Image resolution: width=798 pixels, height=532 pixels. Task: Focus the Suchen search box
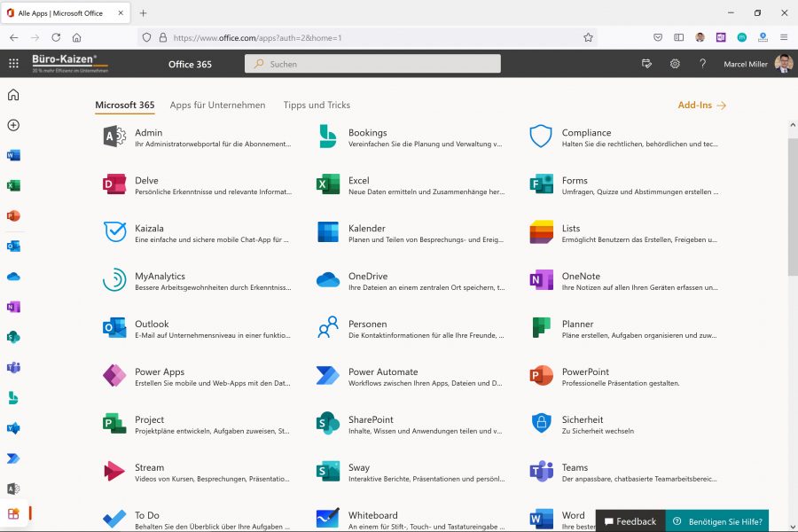coord(372,64)
